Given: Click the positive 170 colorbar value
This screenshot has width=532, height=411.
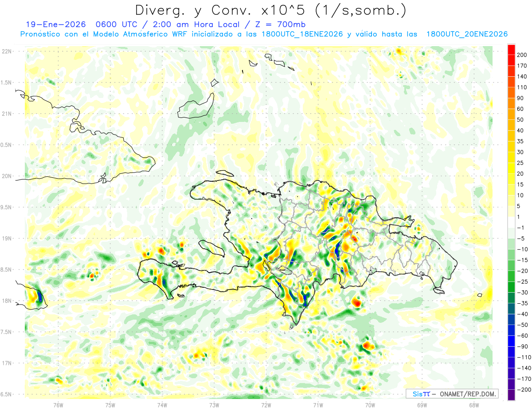Looking at the screenshot, I should [x=521, y=66].
